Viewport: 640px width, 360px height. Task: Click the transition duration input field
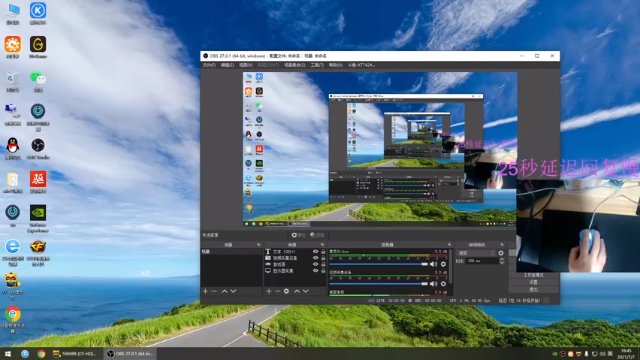click(x=482, y=261)
